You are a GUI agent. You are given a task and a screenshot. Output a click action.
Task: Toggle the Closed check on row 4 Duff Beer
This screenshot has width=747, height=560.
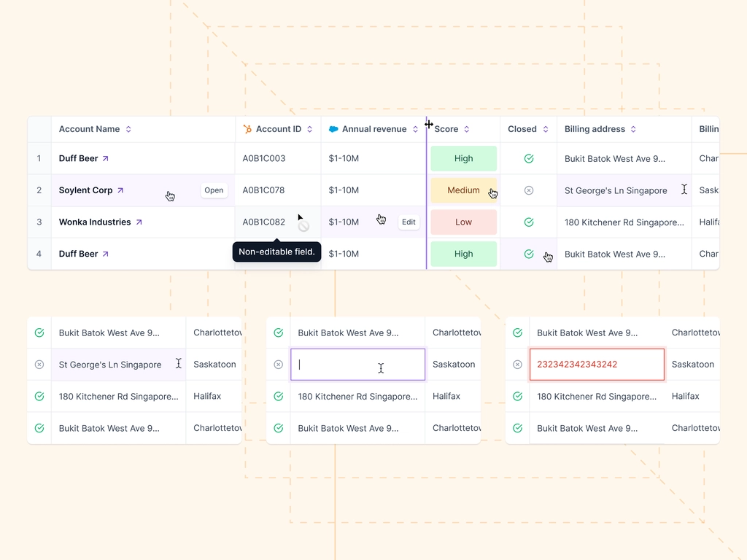(528, 254)
